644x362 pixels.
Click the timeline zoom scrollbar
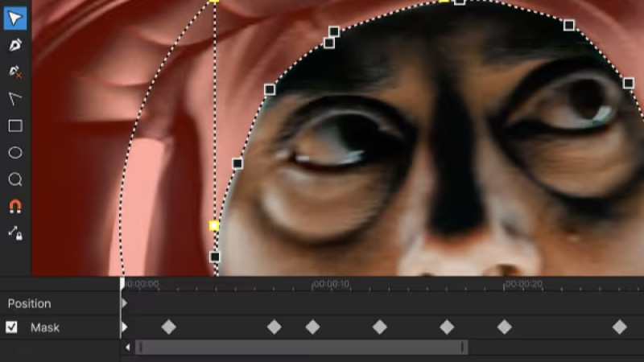(301, 348)
